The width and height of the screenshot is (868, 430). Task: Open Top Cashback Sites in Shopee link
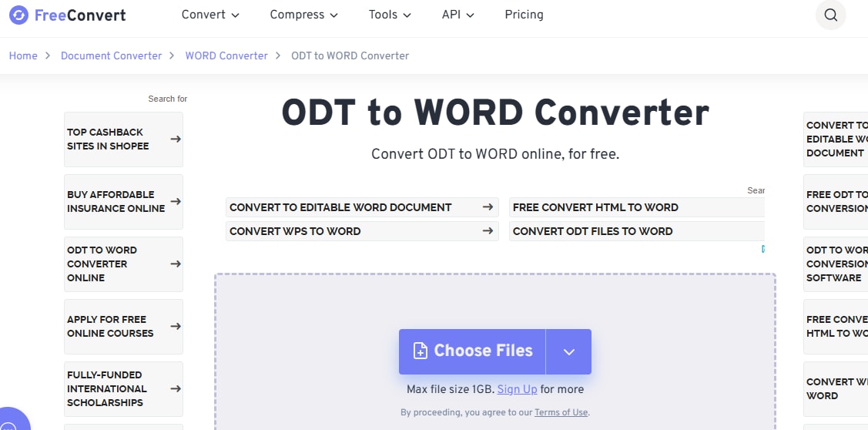coord(123,139)
